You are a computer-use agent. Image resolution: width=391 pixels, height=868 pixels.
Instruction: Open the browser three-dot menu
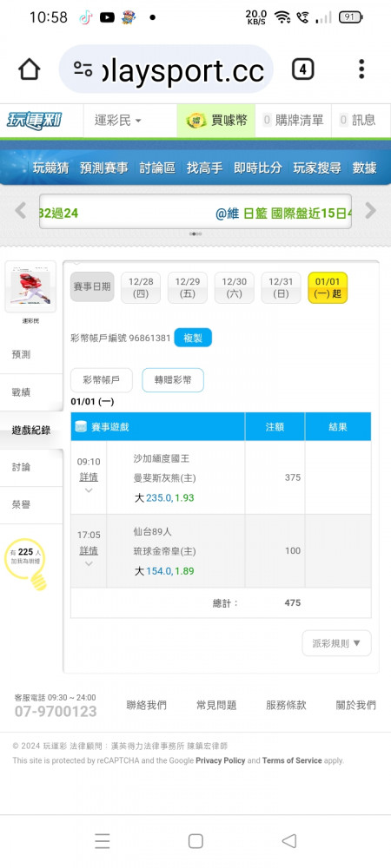point(361,69)
